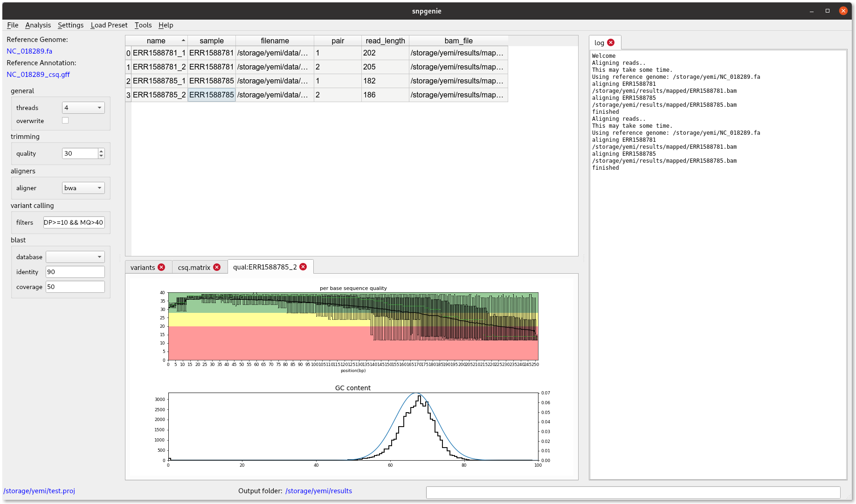Image resolution: width=856 pixels, height=504 pixels.
Task: Click sort arrow on name column header
Action: [x=183, y=41]
